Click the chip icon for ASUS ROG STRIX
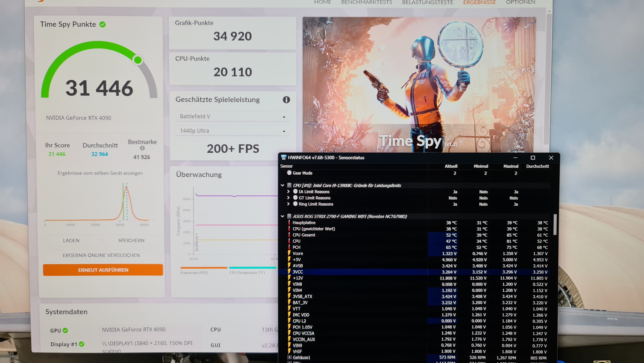The height and width of the screenshot is (363, 644). (289, 216)
